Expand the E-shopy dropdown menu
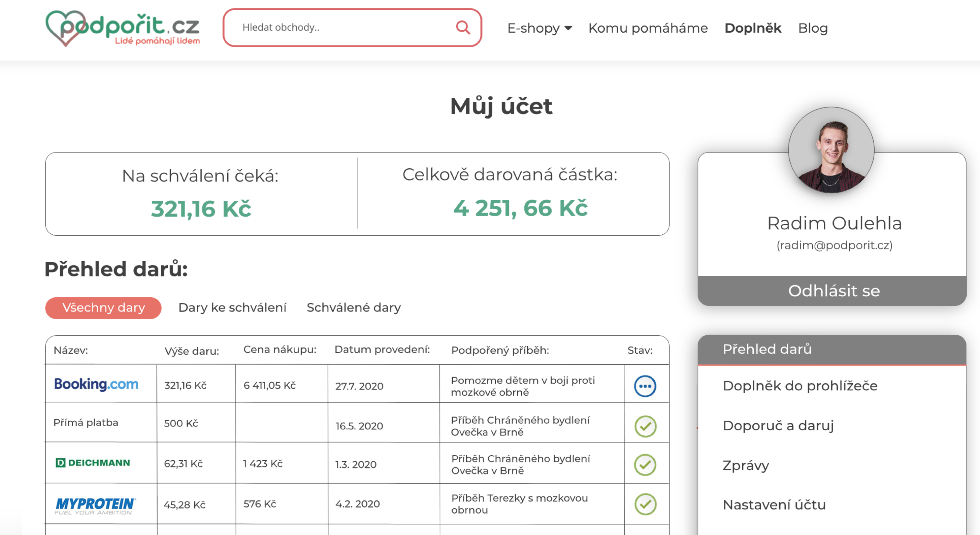 [x=539, y=28]
